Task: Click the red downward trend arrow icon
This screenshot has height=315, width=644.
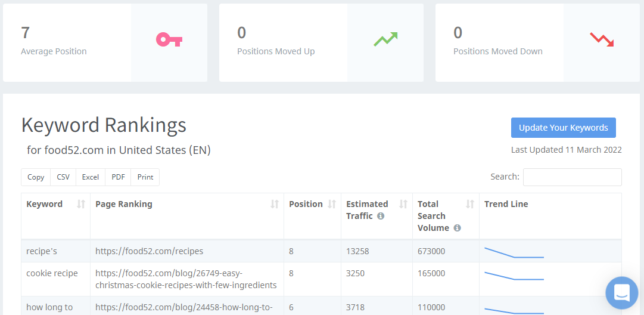Action: point(601,40)
